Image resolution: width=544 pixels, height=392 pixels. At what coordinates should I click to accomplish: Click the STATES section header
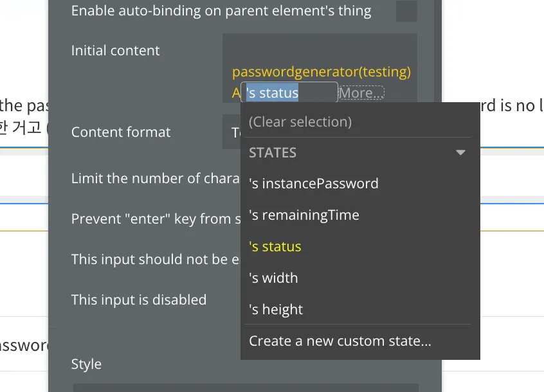click(x=273, y=153)
